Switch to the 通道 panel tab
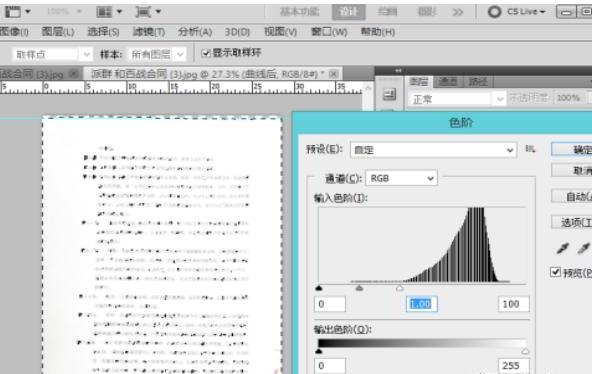The height and width of the screenshot is (374, 592). (448, 82)
